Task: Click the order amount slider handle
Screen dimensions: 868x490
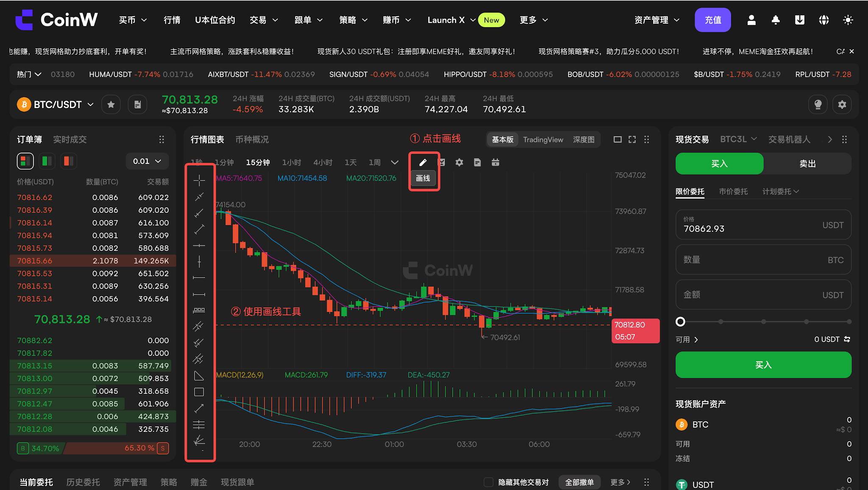Action: [680, 322]
